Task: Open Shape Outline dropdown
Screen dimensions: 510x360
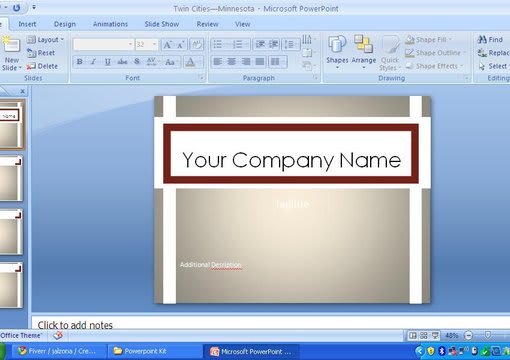Action: (435, 53)
